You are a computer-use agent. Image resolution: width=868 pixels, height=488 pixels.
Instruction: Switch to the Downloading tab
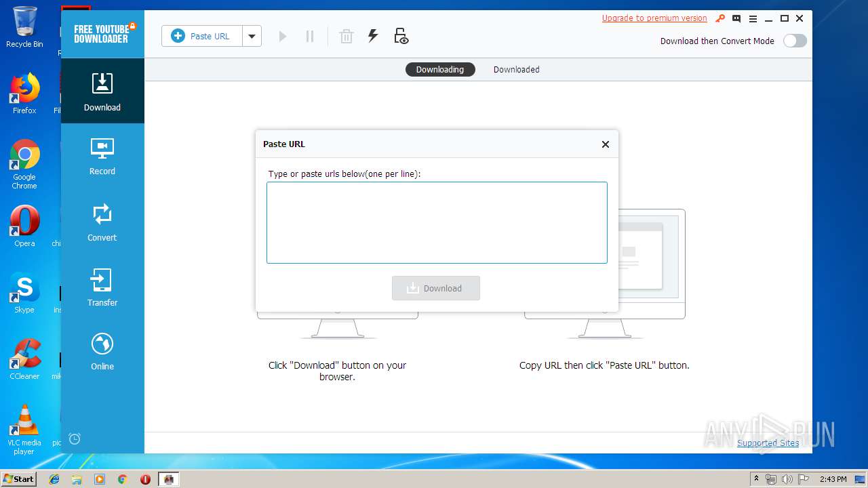pyautogui.click(x=440, y=69)
